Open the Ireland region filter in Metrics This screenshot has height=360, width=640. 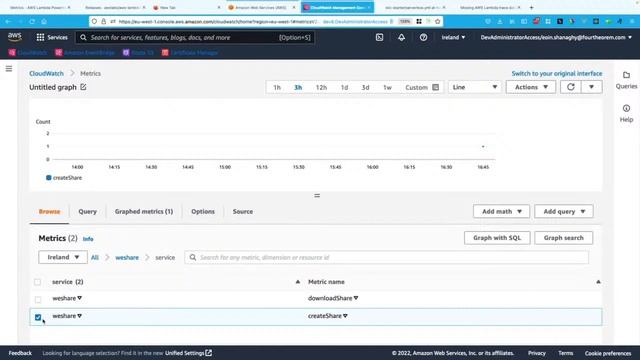(x=63, y=257)
